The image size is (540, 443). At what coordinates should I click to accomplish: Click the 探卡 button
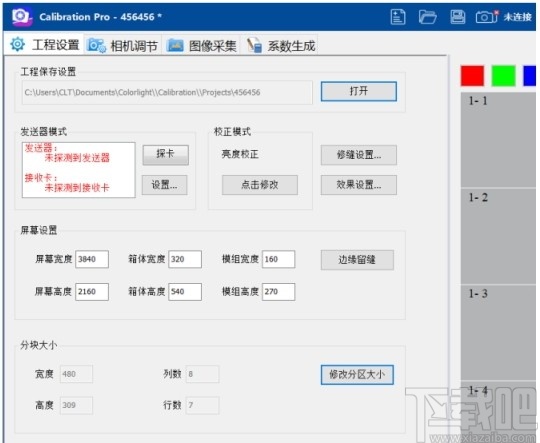pyautogui.click(x=165, y=154)
